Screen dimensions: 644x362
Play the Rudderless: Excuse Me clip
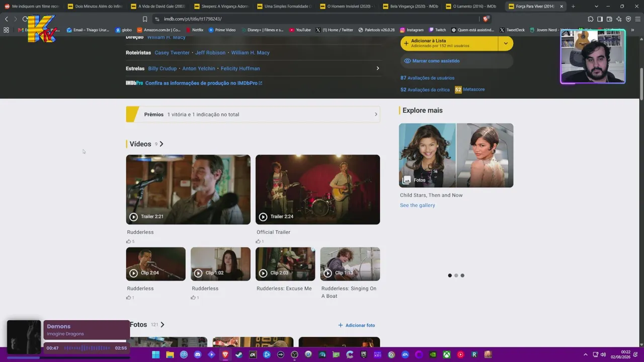(285, 264)
